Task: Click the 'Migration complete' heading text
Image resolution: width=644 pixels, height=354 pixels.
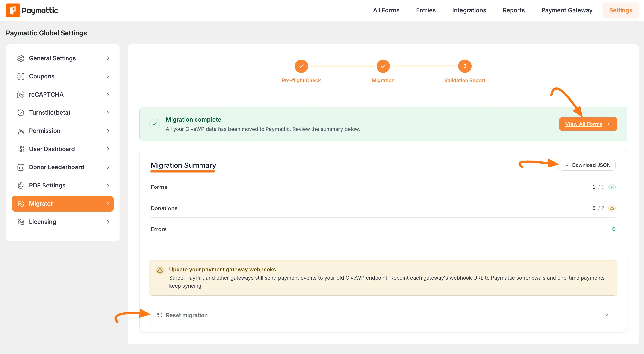Action: [193, 119]
